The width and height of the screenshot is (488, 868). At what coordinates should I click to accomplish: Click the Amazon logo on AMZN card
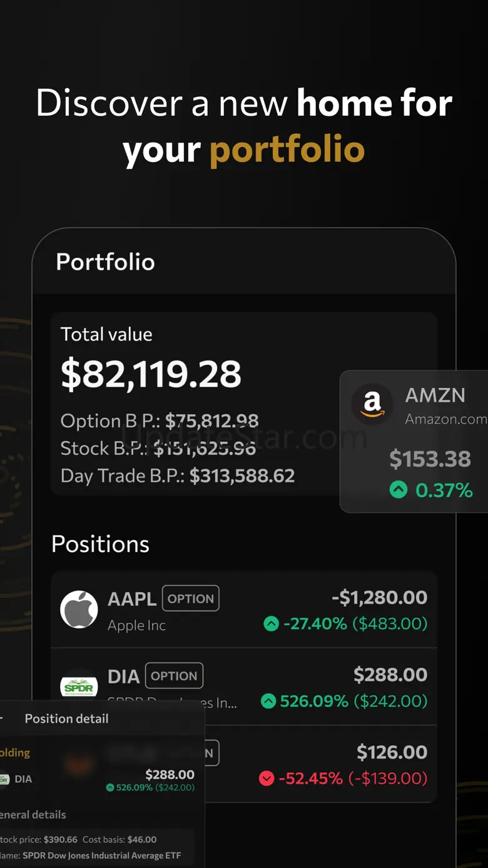[372, 404]
